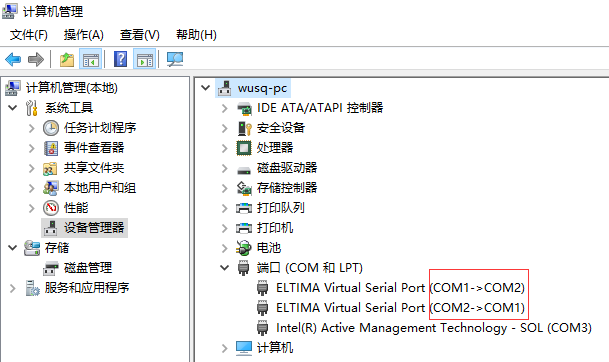Open the 文件(F) menu
The image size is (609, 362).
(x=28, y=35)
